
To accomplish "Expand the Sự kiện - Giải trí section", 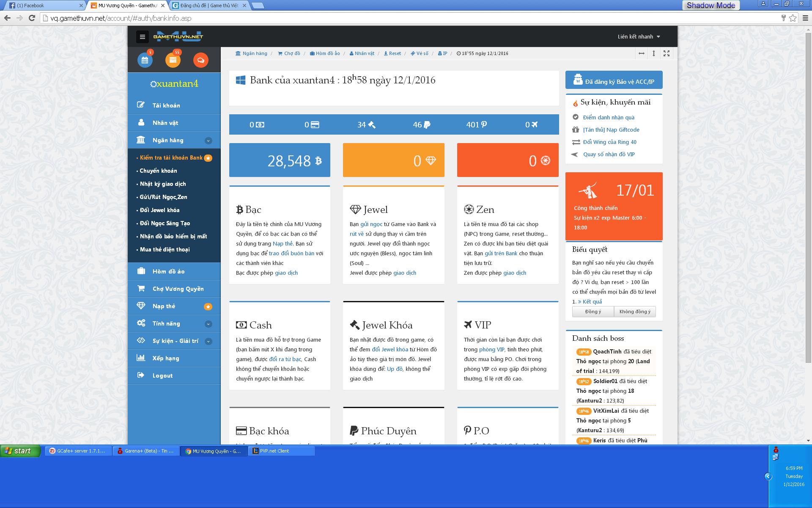I will 208,341.
